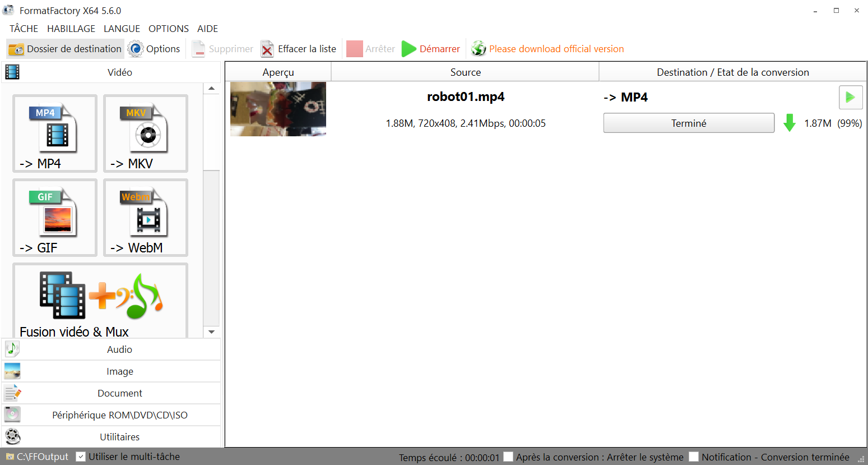This screenshot has height=465, width=868.
Task: Expand the Audio category
Action: pyautogui.click(x=111, y=349)
